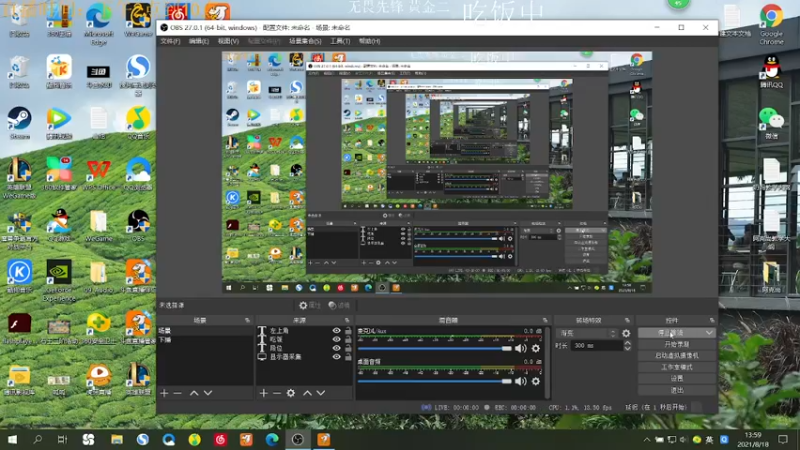Add a new scene with plus icon
800x450 pixels.
(x=164, y=393)
